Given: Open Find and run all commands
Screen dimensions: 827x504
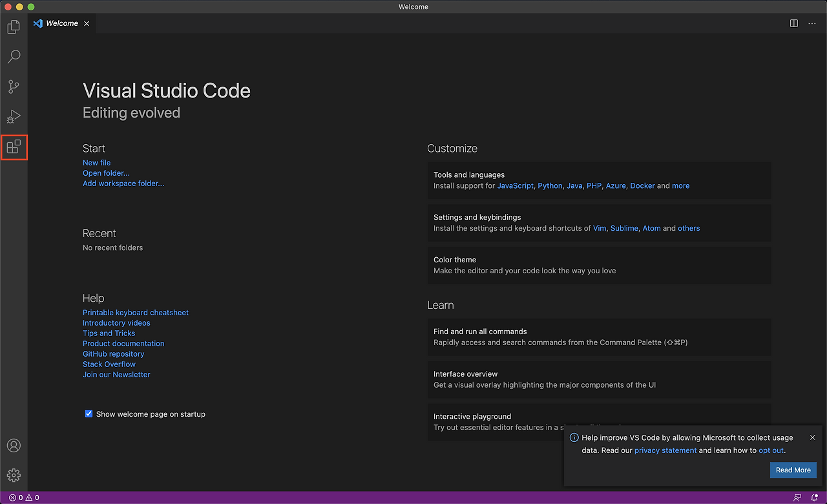Looking at the screenshot, I should [599, 337].
